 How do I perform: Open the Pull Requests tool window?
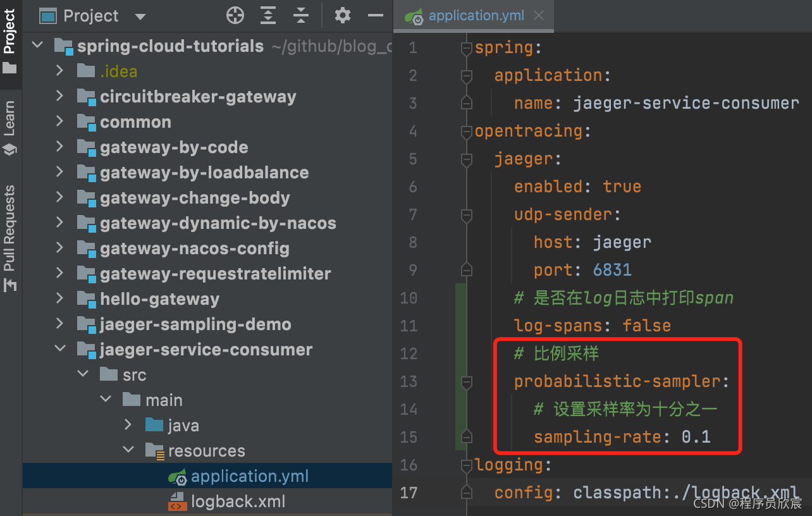tap(9, 238)
